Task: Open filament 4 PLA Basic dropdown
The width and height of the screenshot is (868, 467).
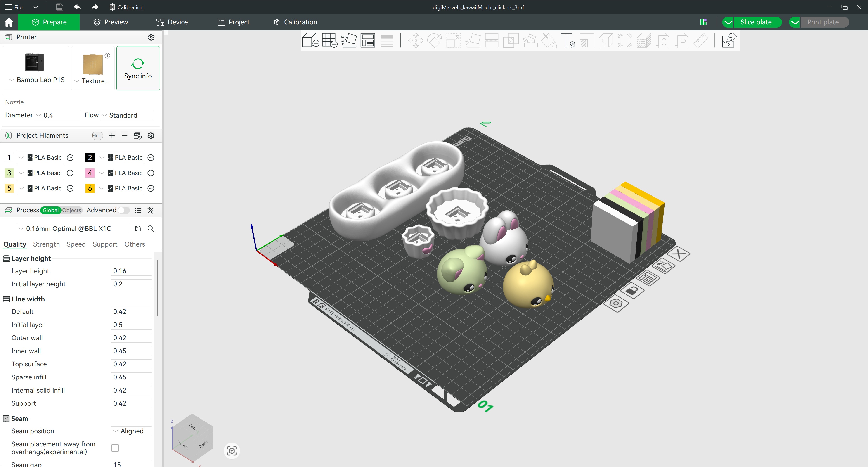Action: point(121,173)
